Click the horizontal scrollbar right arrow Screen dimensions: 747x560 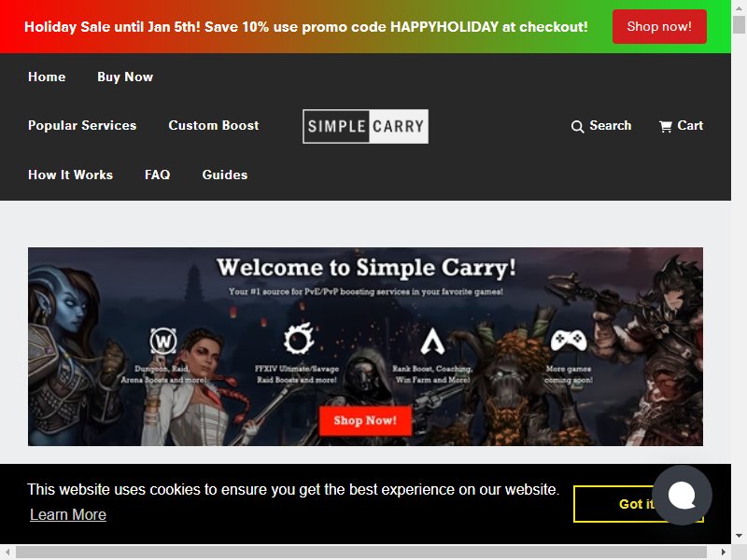tap(723, 553)
